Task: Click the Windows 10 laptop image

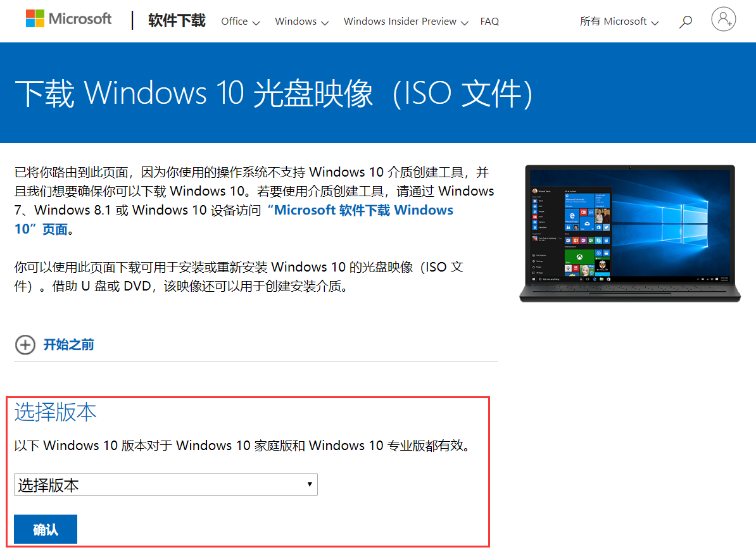Action: 629,234
